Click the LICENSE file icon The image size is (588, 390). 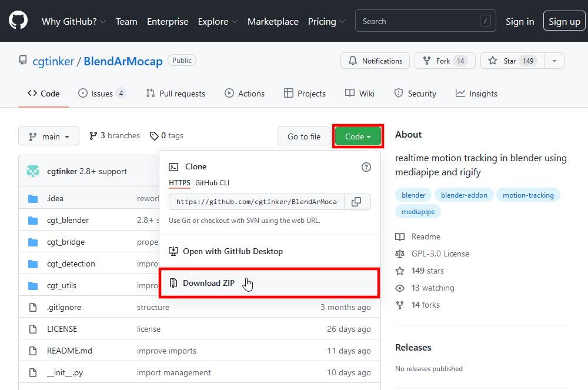coord(33,329)
